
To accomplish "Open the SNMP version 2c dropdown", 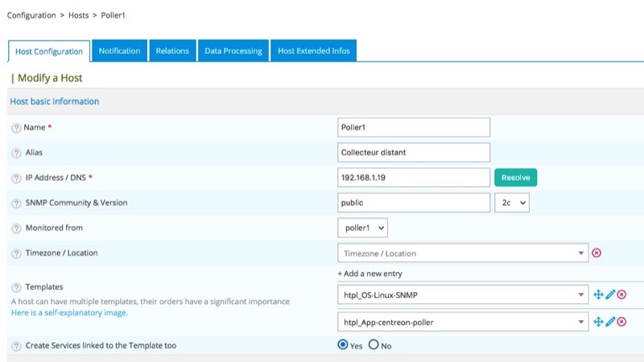I will pos(512,203).
